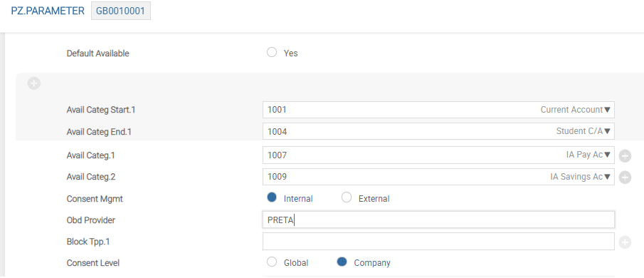The height and width of the screenshot is (278, 644).
Task: Remove the Avail Categ.1 row
Action: 625,156
